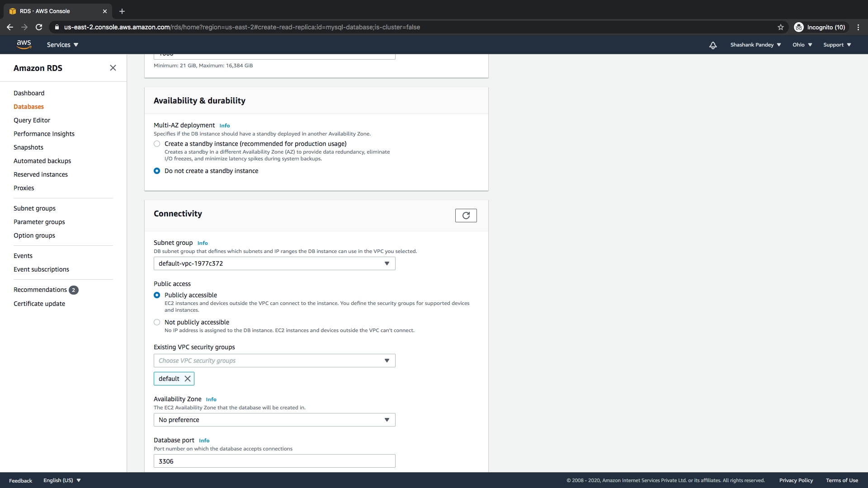Image resolution: width=868 pixels, height=488 pixels.
Task: Open the Subnet group dropdown
Action: coord(274,263)
